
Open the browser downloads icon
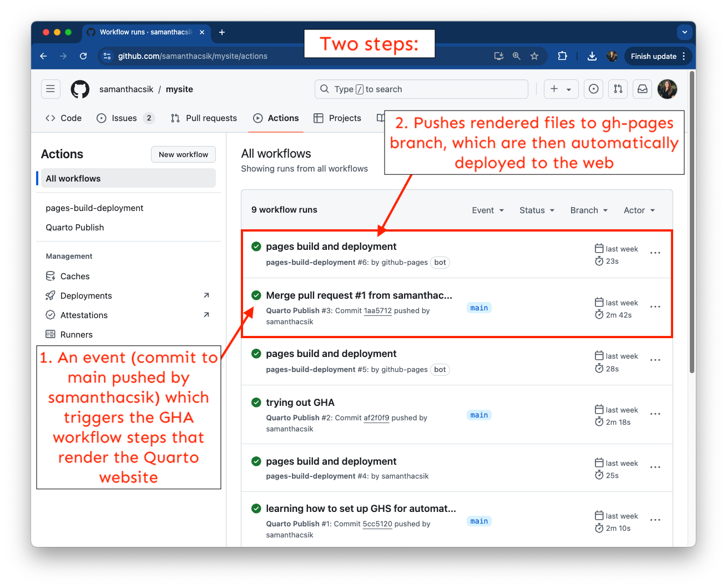(x=592, y=56)
